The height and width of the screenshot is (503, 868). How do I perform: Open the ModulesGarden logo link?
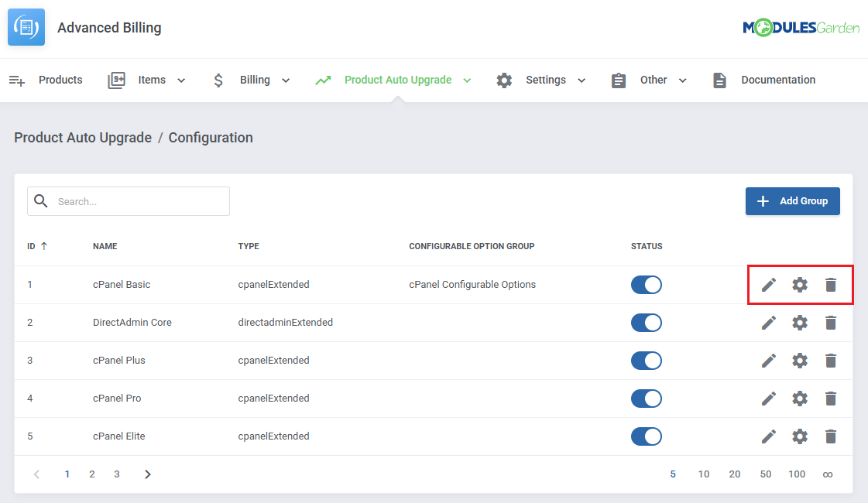click(x=801, y=27)
